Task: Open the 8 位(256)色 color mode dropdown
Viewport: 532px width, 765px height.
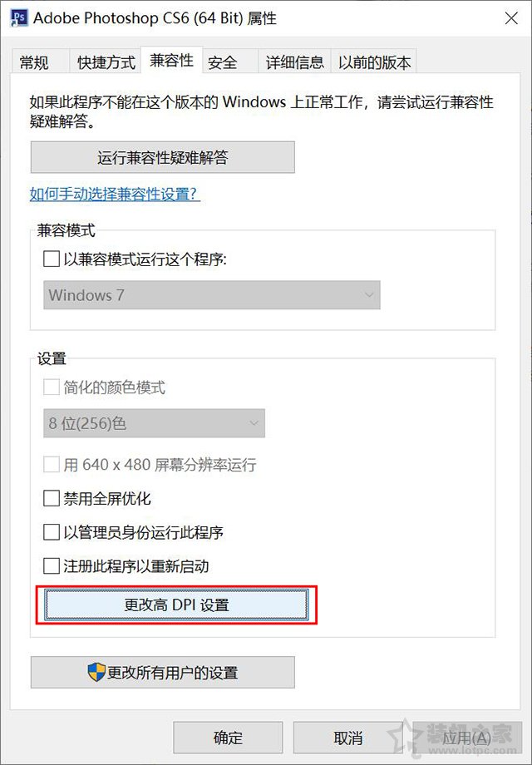Action: 153,423
